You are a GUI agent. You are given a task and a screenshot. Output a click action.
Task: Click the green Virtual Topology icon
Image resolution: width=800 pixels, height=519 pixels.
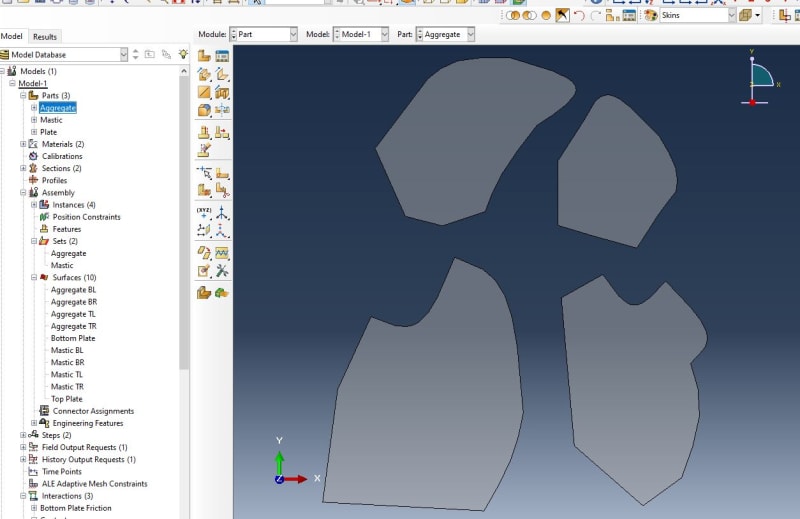click(222, 293)
